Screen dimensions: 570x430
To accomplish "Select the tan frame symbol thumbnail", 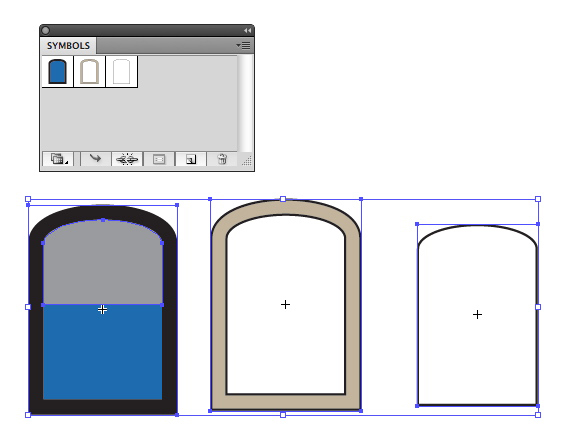I will [89, 72].
